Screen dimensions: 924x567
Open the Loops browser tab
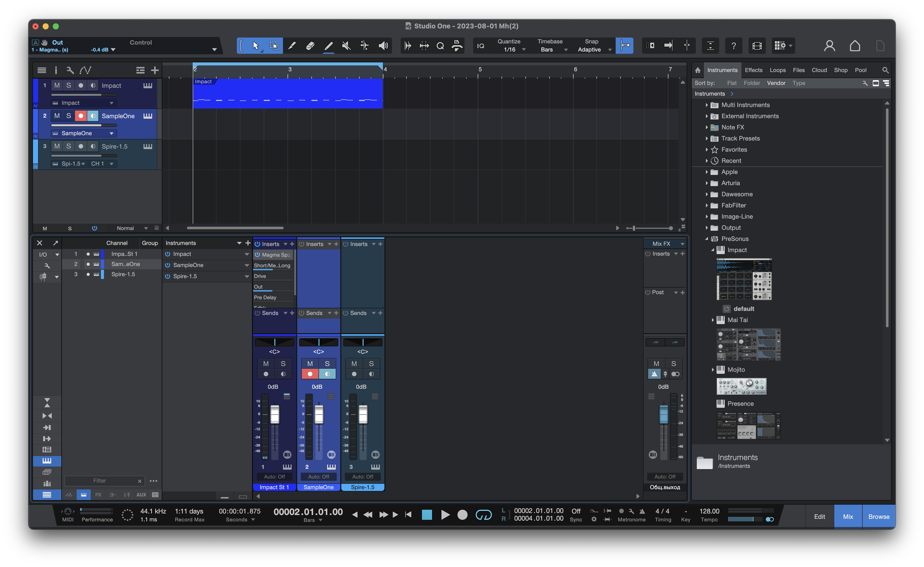(777, 70)
